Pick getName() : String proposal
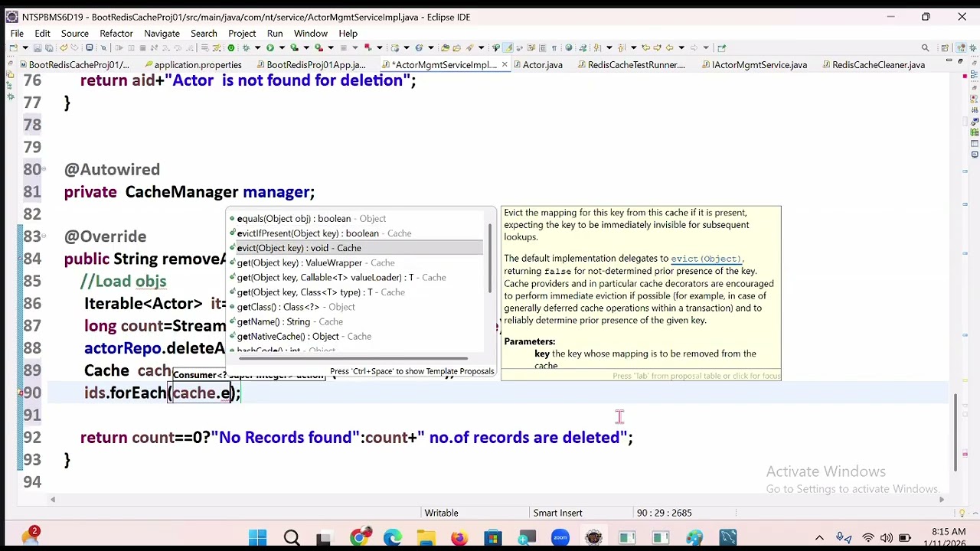The width and height of the screenshot is (980, 551). click(x=356, y=321)
